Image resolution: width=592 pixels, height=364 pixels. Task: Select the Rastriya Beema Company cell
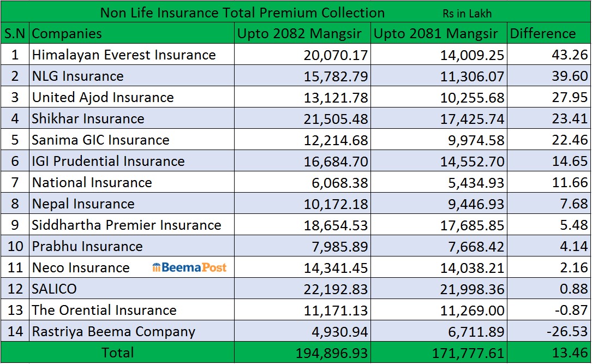[x=113, y=331]
